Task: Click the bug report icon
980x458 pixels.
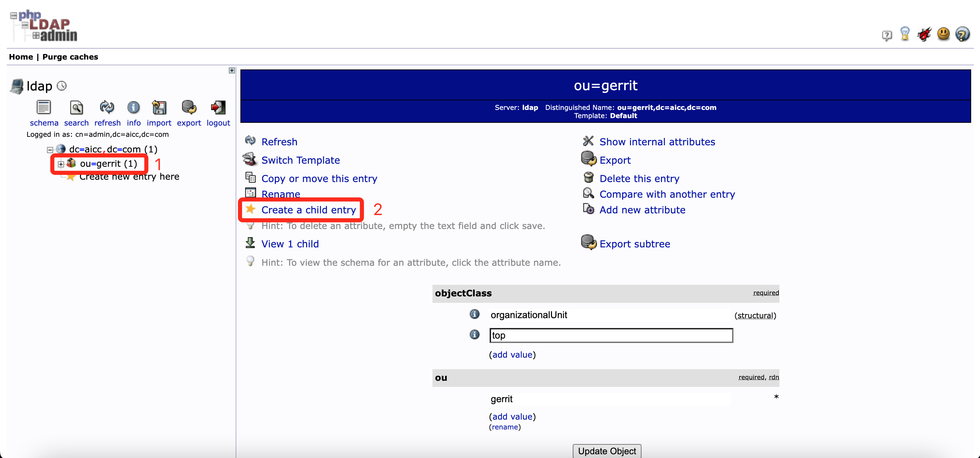Action: pos(924,35)
